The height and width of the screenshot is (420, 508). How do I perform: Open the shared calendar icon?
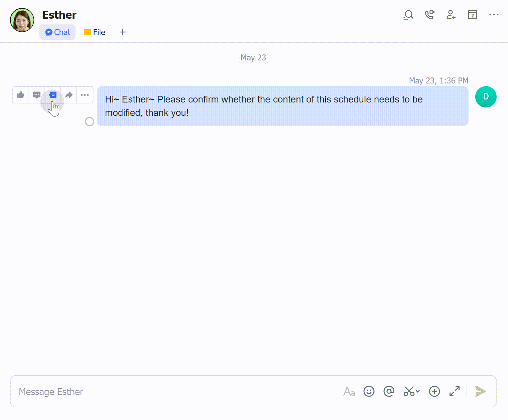click(x=472, y=15)
